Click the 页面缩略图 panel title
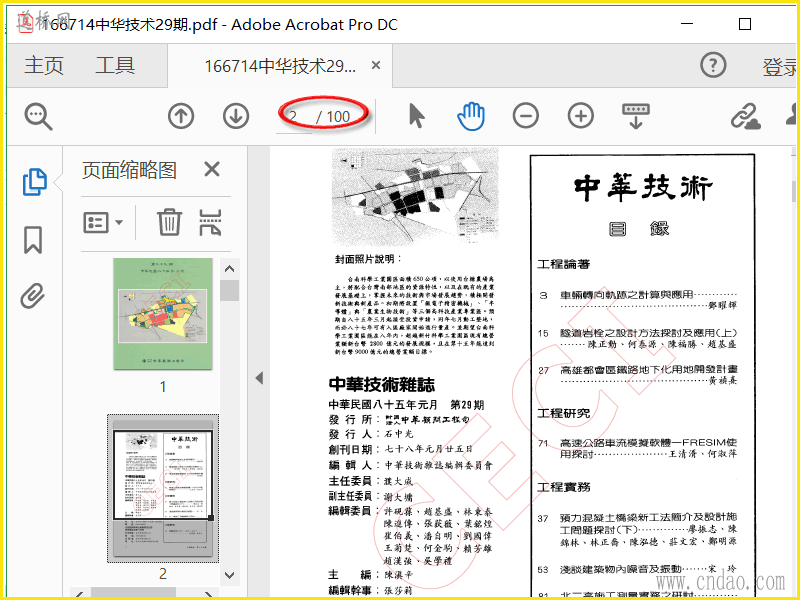This screenshot has height=600, width=800. (129, 170)
